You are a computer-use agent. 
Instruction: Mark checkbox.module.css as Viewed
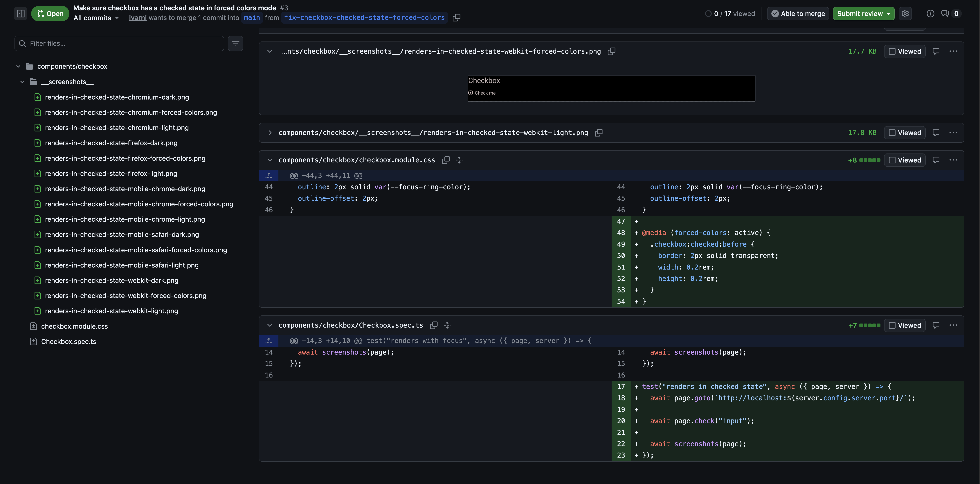[905, 160]
